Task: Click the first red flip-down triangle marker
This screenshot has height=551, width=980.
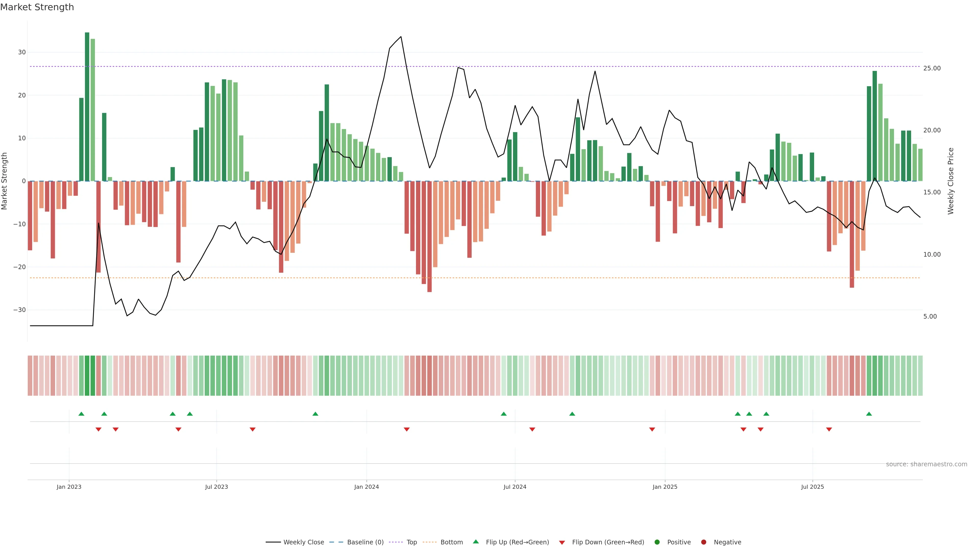Action: [x=99, y=429]
